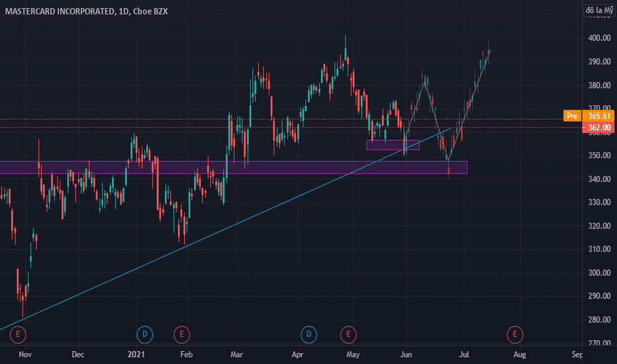The image size is (617, 364).
Task: Click the 2021 label on time axis
Action: 136,355
